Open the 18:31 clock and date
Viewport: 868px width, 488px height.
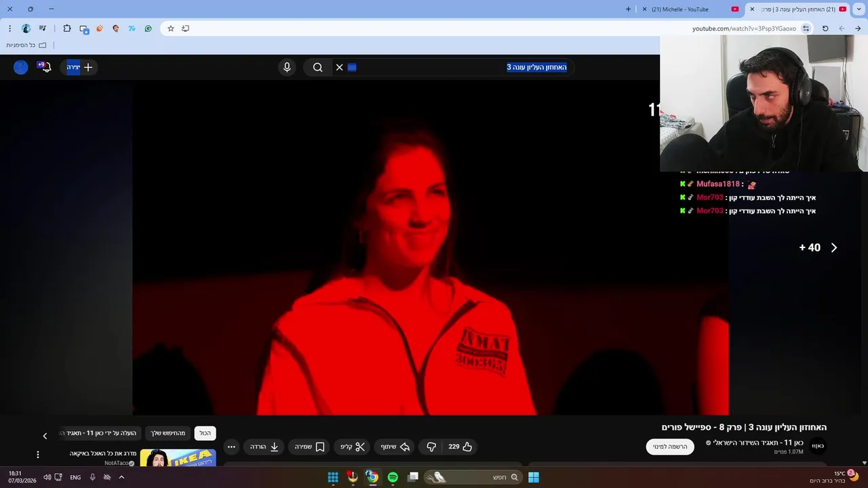tap(22, 477)
